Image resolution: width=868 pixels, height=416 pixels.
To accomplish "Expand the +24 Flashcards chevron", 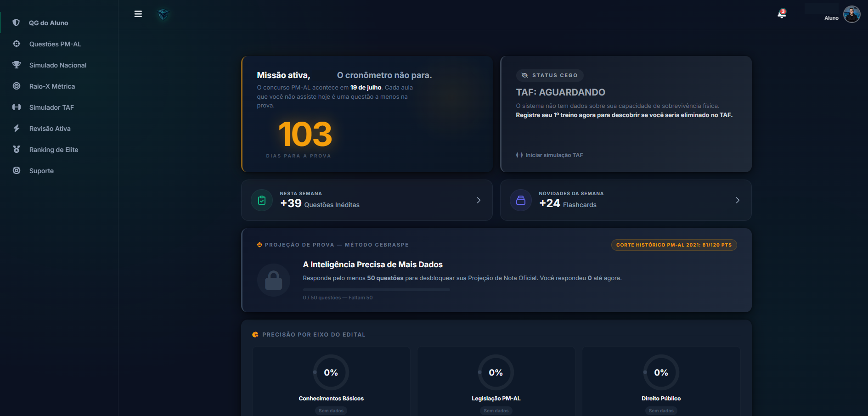I will click(738, 200).
